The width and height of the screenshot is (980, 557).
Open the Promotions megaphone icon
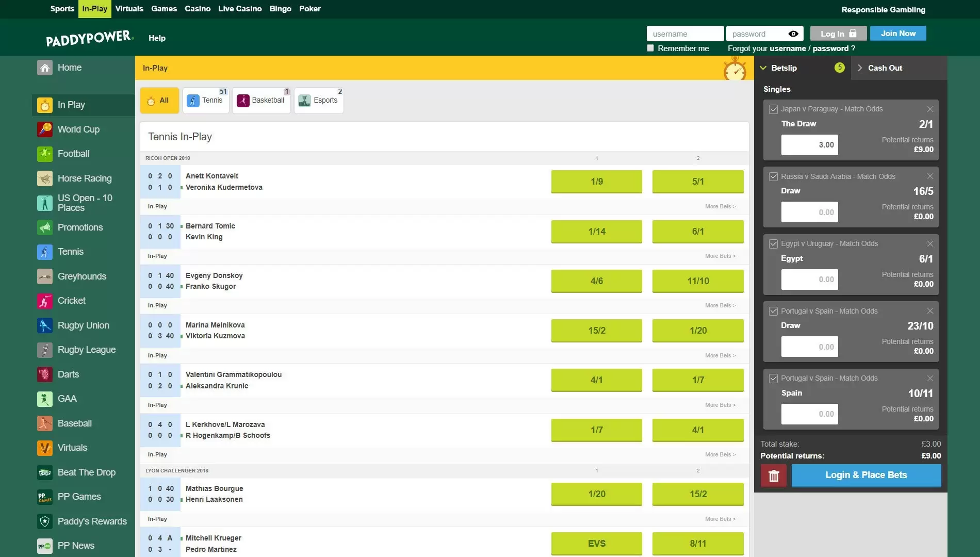point(45,227)
